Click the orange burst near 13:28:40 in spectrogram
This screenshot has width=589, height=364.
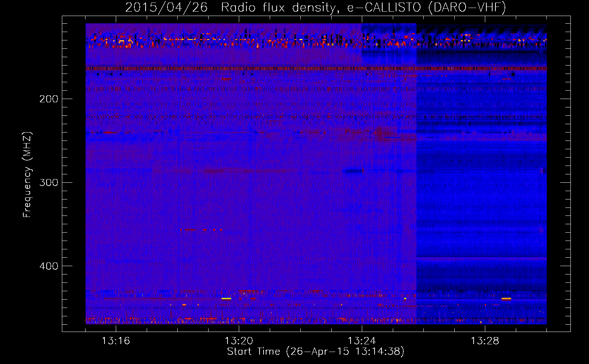(x=506, y=298)
